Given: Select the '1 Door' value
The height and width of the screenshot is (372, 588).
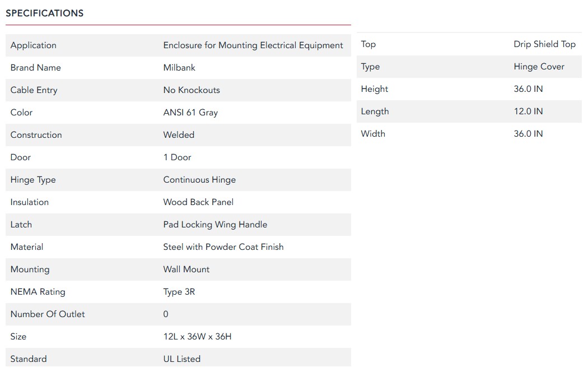Looking at the screenshot, I should [177, 157].
